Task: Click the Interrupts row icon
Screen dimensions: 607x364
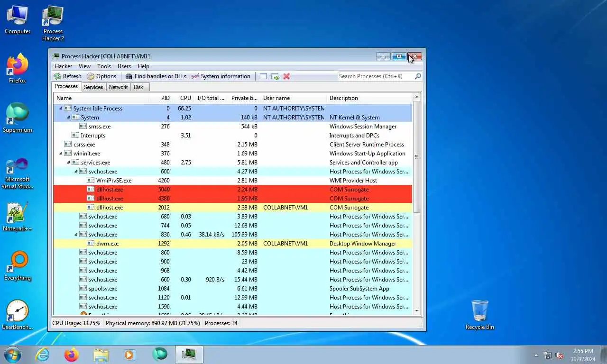Action: (x=75, y=136)
